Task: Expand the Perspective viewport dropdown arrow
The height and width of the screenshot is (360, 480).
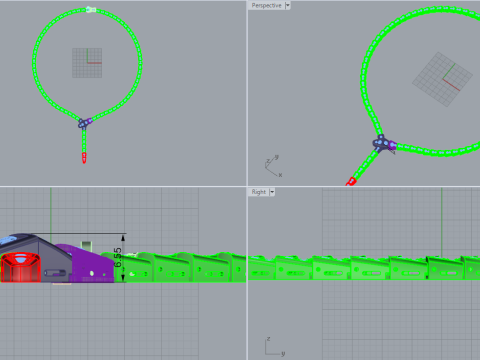Action: coord(288,5)
